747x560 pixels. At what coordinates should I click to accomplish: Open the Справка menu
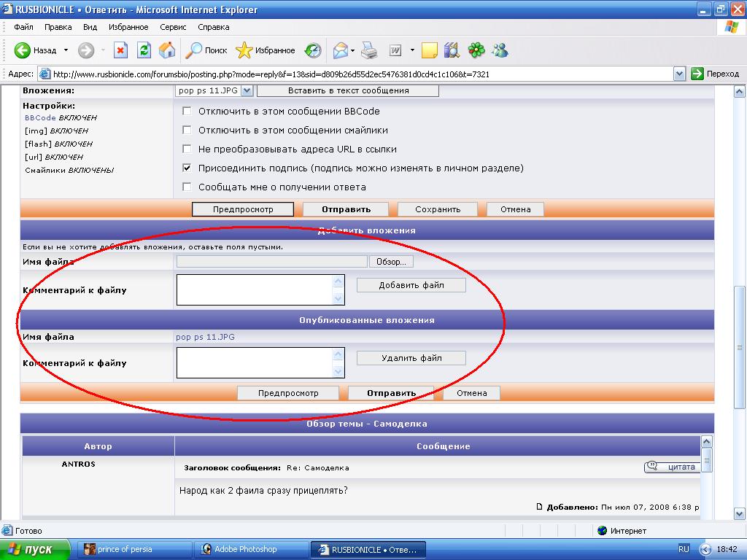click(214, 27)
